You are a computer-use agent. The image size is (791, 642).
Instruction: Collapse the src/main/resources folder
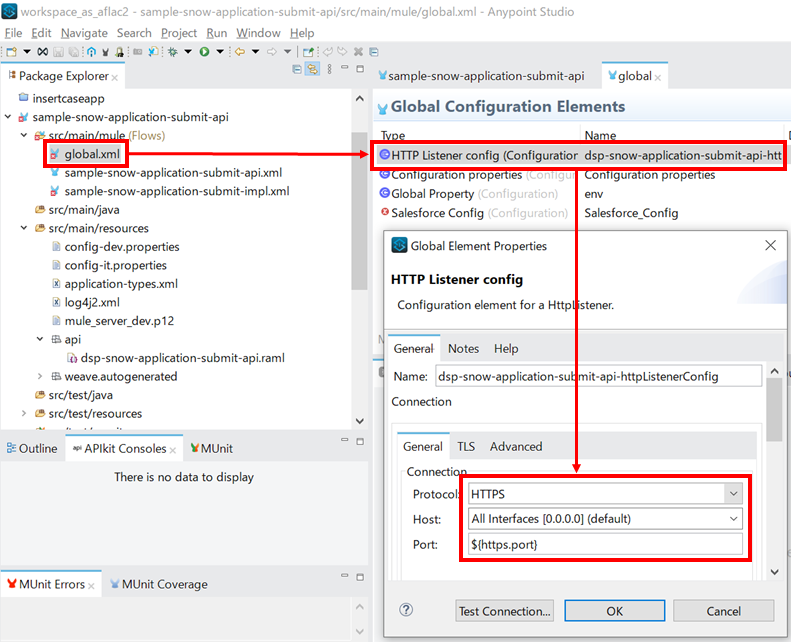click(24, 228)
